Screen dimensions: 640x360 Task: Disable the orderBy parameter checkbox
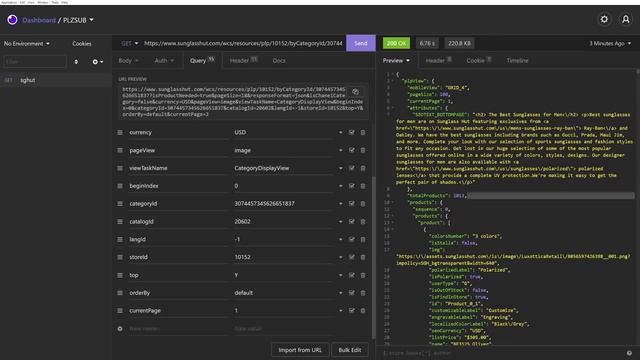[351, 293]
